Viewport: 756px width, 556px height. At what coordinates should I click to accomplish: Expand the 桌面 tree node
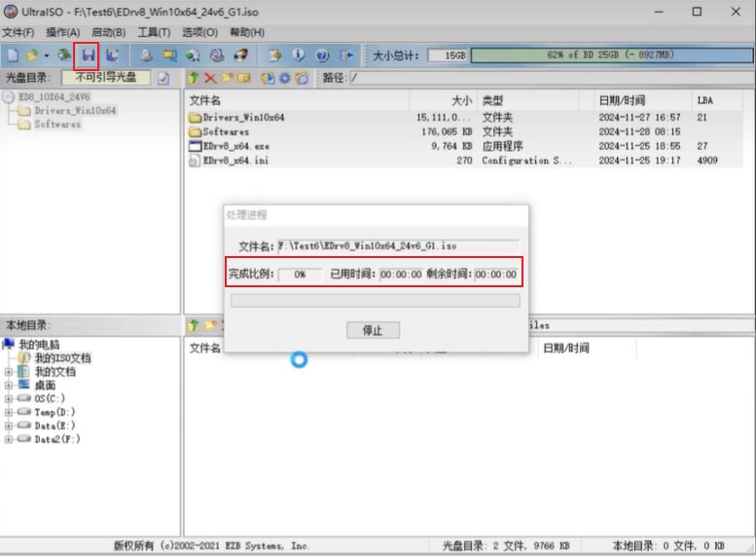coord(9,386)
